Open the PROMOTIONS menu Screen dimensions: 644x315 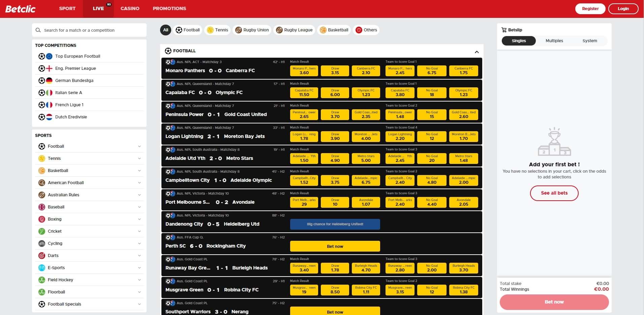pyautogui.click(x=169, y=8)
